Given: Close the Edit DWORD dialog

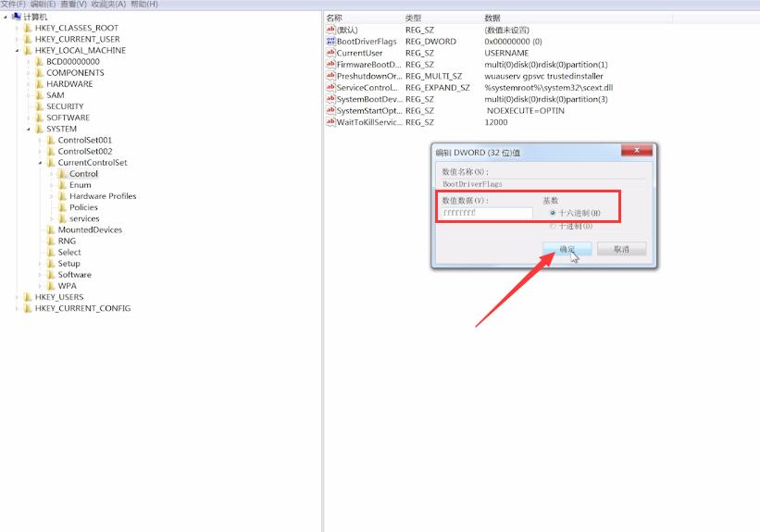Looking at the screenshot, I should (636, 151).
